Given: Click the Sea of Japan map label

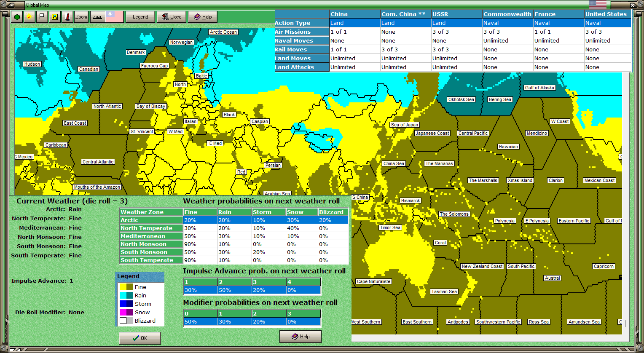Looking at the screenshot, I should pyautogui.click(x=404, y=125).
